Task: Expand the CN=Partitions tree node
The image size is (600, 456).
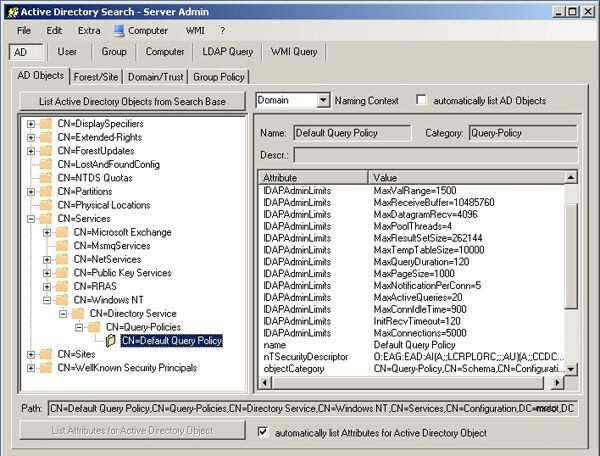Action: click(31, 192)
